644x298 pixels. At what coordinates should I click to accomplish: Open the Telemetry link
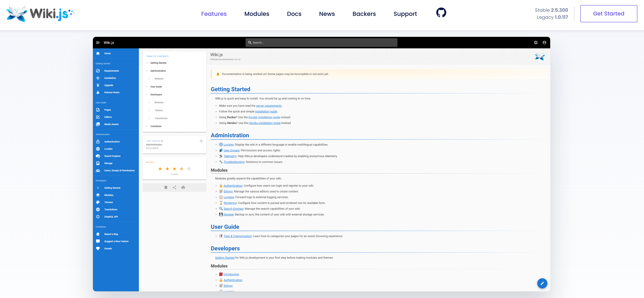pyautogui.click(x=230, y=156)
